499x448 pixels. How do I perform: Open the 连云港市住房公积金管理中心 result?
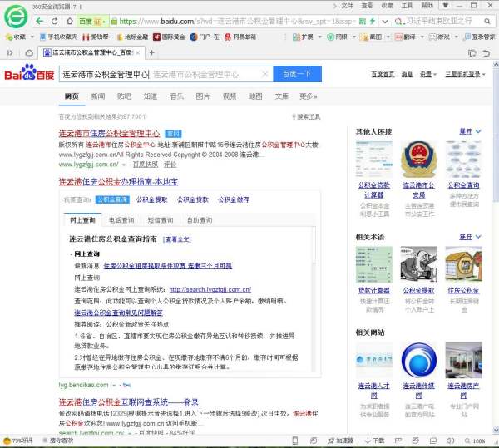point(109,133)
